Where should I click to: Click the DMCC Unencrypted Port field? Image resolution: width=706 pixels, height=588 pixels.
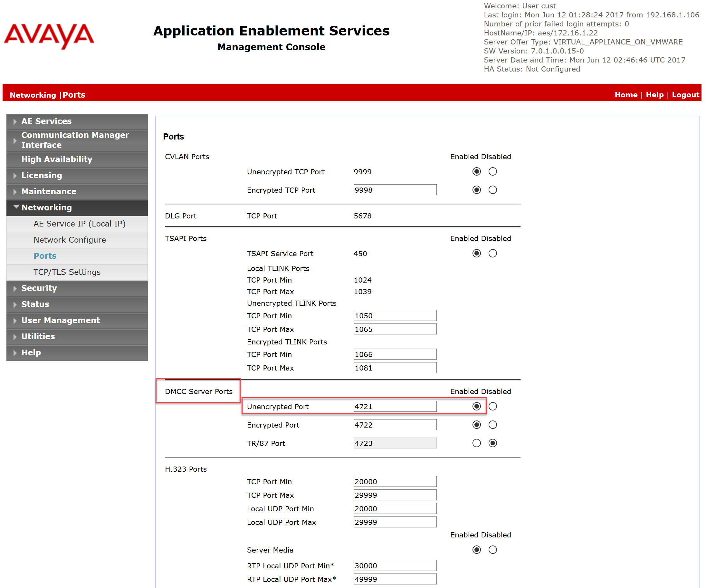click(x=395, y=407)
